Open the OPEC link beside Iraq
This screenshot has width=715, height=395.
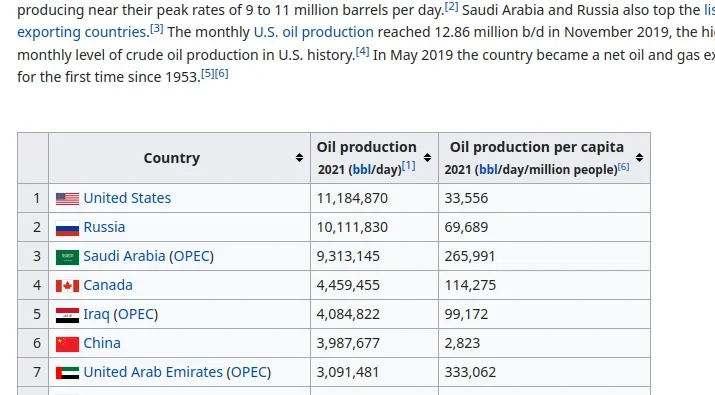point(135,314)
